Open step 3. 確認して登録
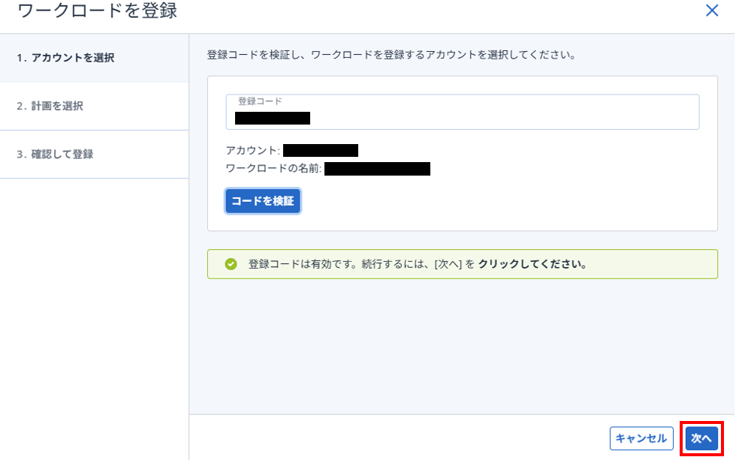The width and height of the screenshot is (736, 460). (x=55, y=154)
